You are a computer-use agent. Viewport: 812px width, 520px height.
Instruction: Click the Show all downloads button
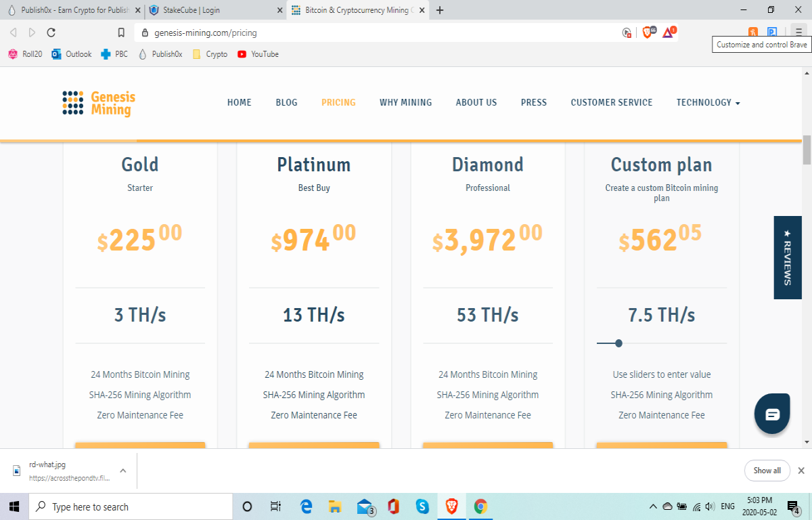click(x=767, y=471)
